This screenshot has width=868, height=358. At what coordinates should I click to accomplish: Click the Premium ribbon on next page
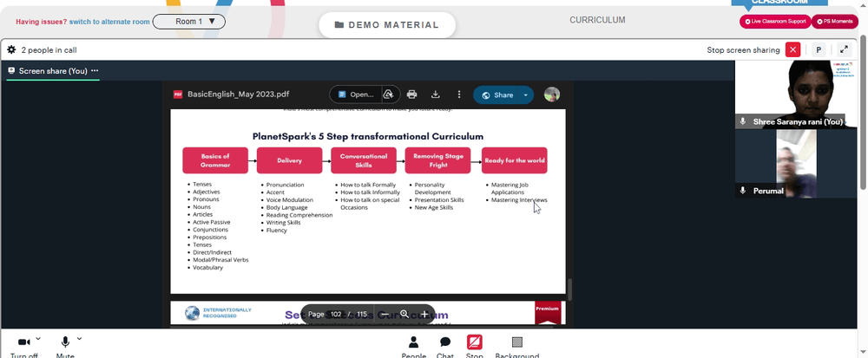(548, 313)
